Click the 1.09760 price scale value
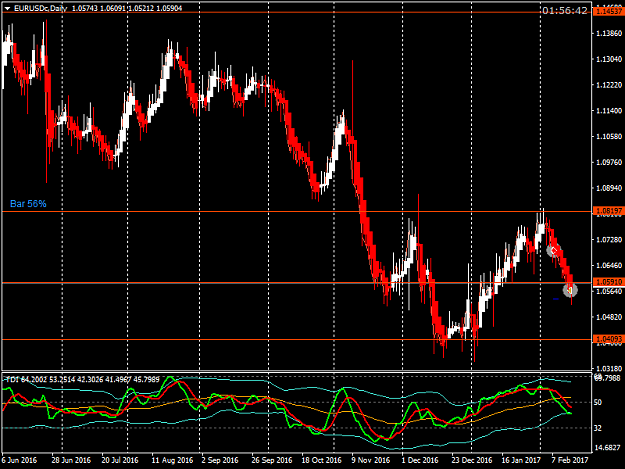 pyautogui.click(x=609, y=162)
